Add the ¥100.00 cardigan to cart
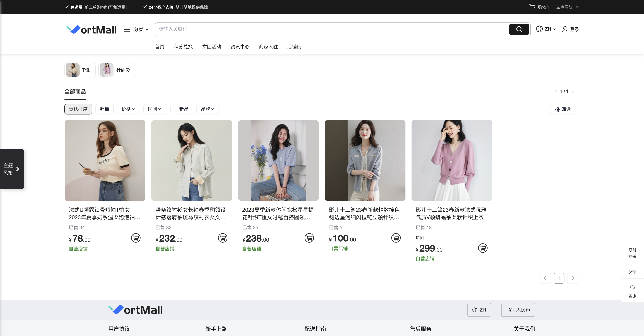 (396, 238)
